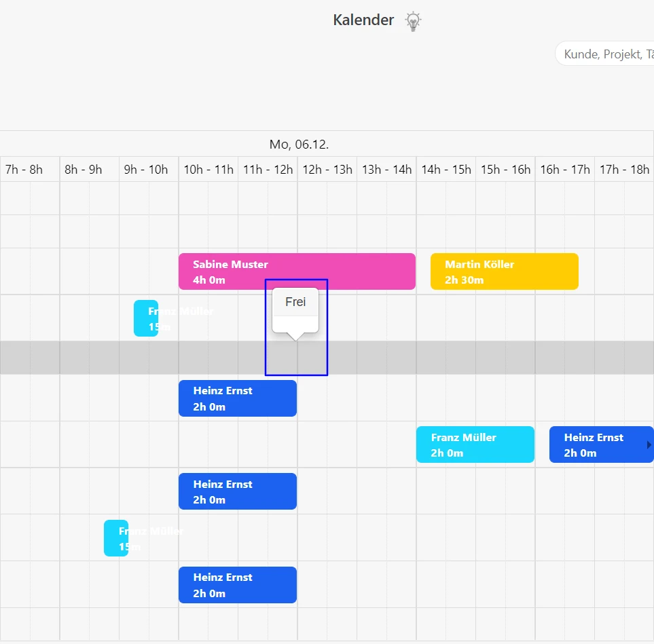The height and width of the screenshot is (644, 654).
Task: Click the 7h - 8h time column header
Action: click(x=24, y=170)
